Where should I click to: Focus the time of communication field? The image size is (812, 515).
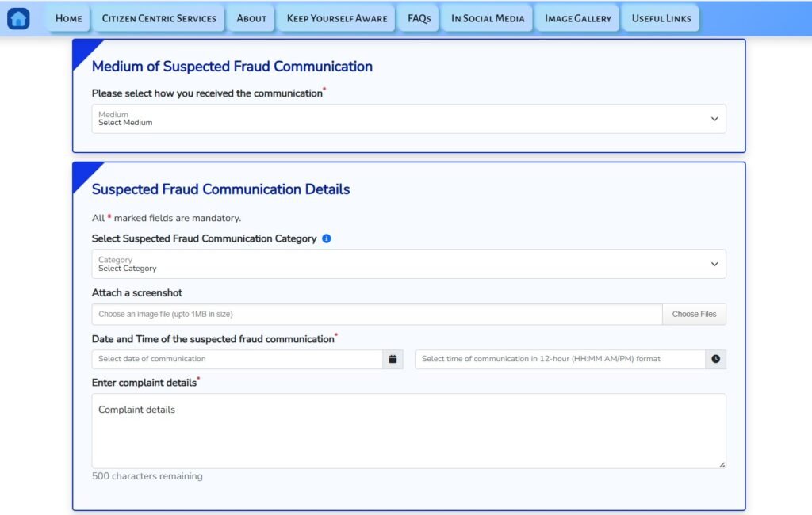tap(560, 359)
